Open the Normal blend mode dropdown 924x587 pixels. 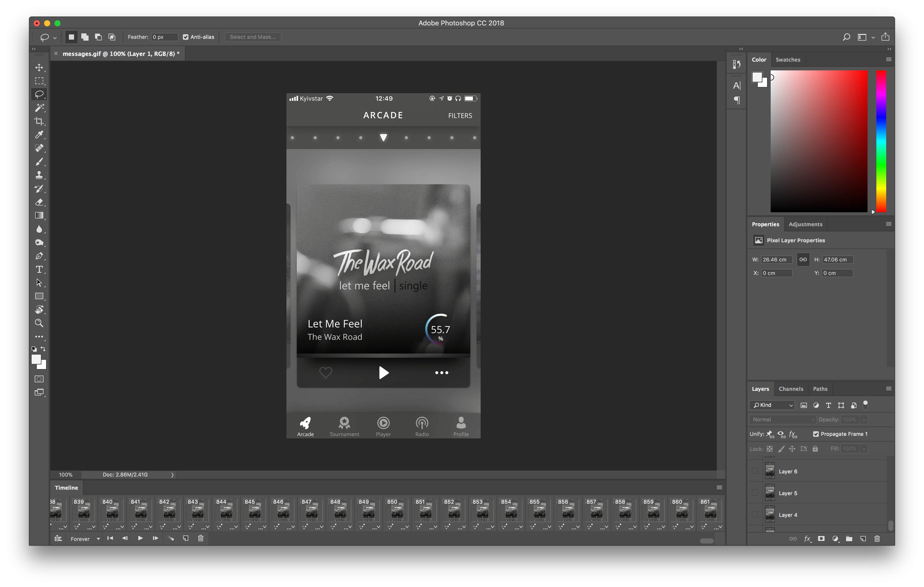point(782,420)
